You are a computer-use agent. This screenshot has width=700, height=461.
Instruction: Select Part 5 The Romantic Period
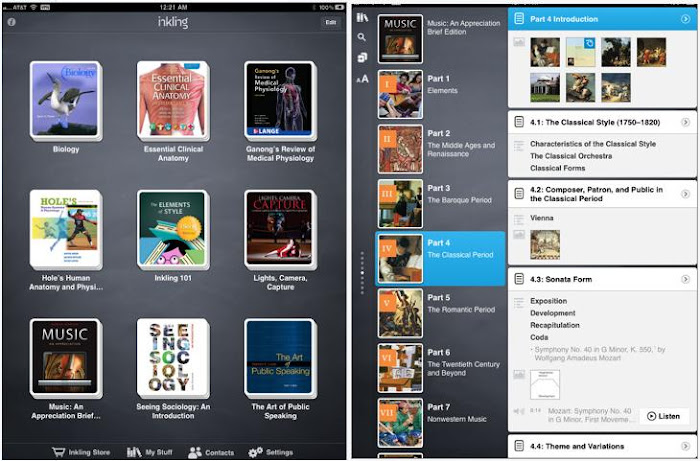(x=441, y=313)
